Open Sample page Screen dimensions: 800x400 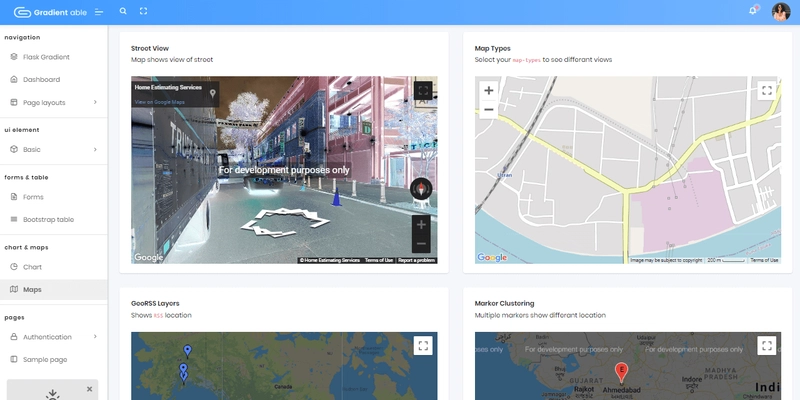click(x=54, y=359)
